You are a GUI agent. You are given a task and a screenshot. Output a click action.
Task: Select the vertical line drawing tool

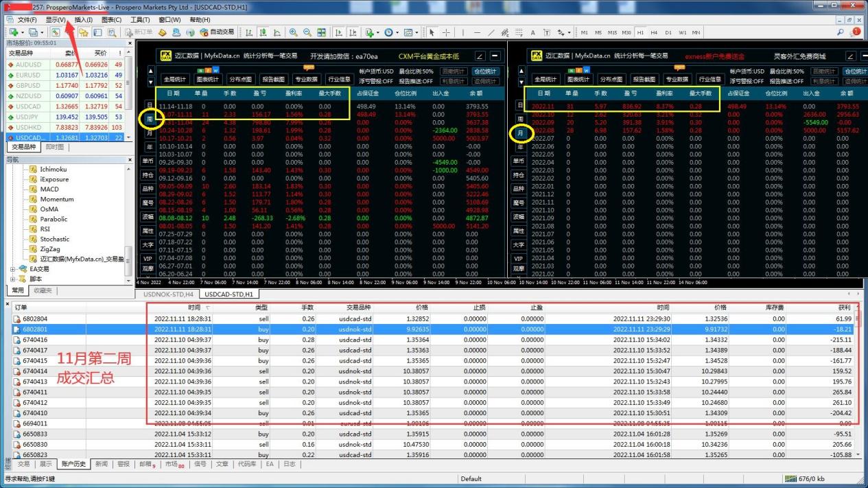pyautogui.click(x=463, y=32)
